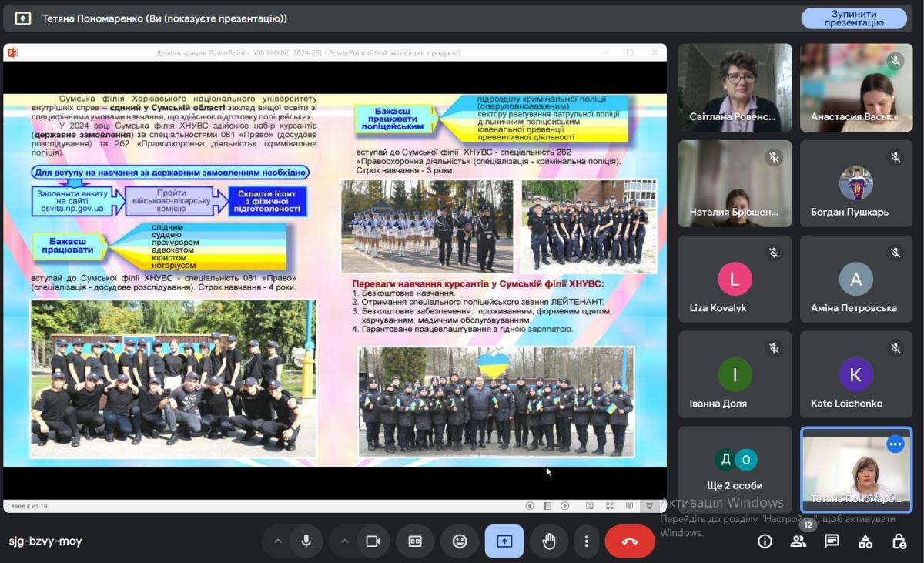Go to next slide in PowerPoint status bar

click(564, 506)
